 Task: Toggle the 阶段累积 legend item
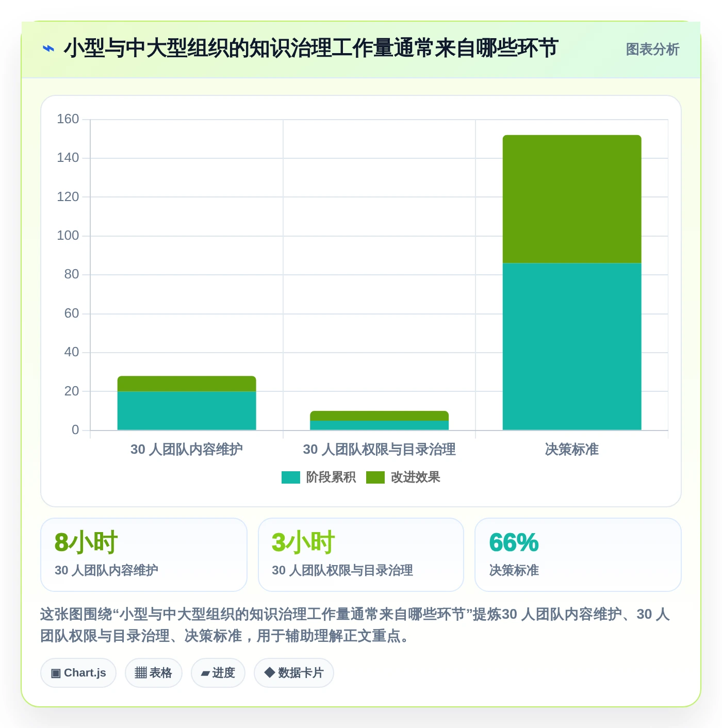click(x=318, y=477)
